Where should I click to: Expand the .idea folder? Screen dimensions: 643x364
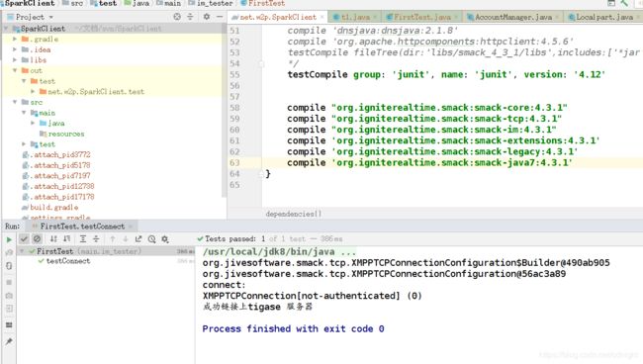coord(15,49)
